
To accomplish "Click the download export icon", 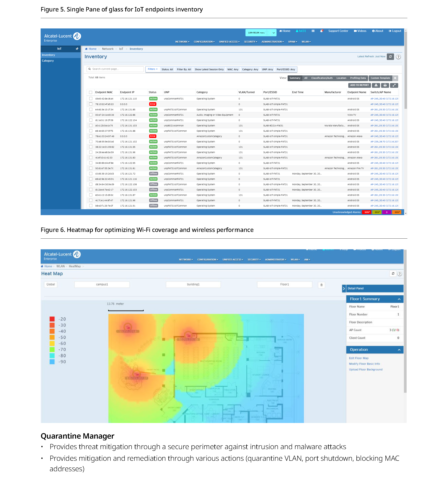I will tap(376, 85).
